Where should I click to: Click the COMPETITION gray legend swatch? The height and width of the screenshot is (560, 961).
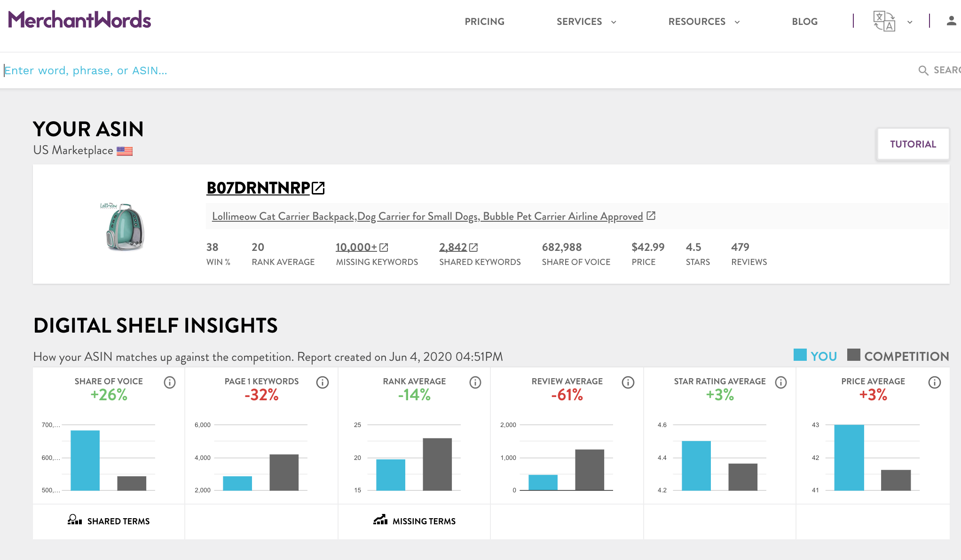(x=854, y=355)
